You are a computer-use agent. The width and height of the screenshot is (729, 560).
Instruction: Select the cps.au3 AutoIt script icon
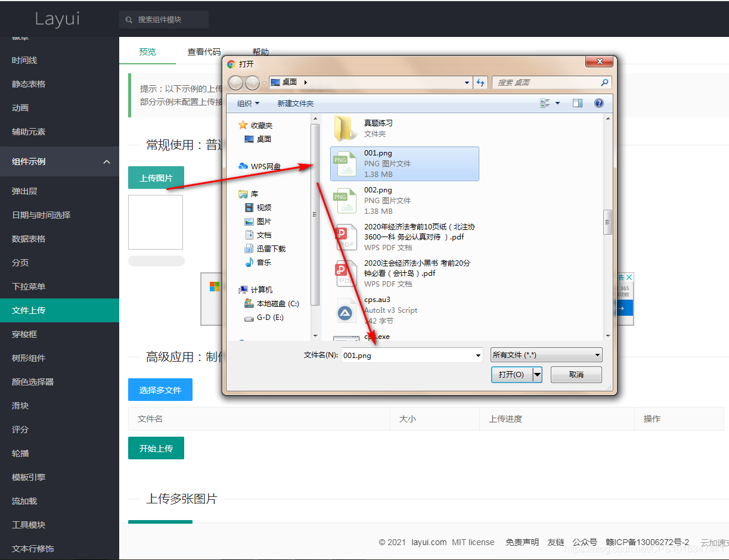pyautogui.click(x=345, y=312)
